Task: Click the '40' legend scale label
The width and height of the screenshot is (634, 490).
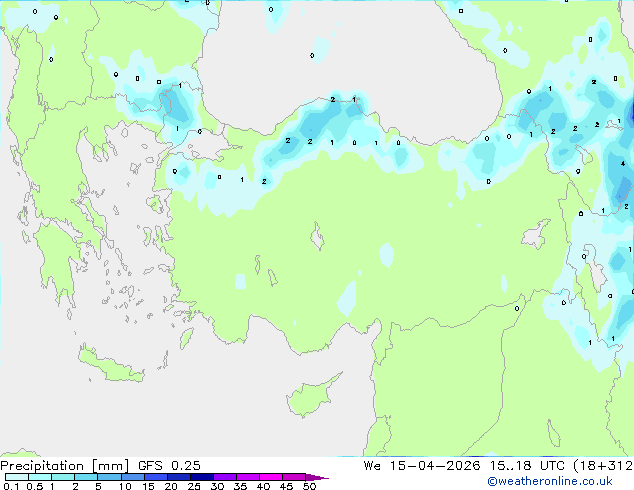Action: (x=263, y=486)
